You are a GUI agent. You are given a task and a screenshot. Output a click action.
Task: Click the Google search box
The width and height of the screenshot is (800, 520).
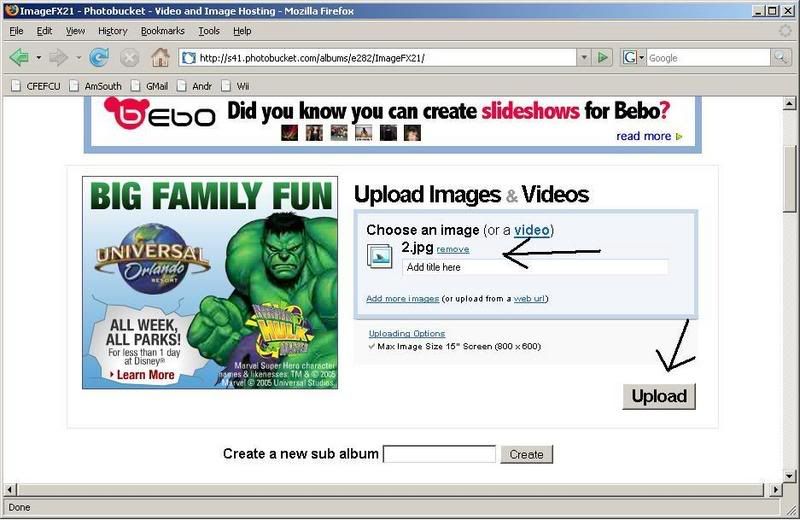pos(709,58)
